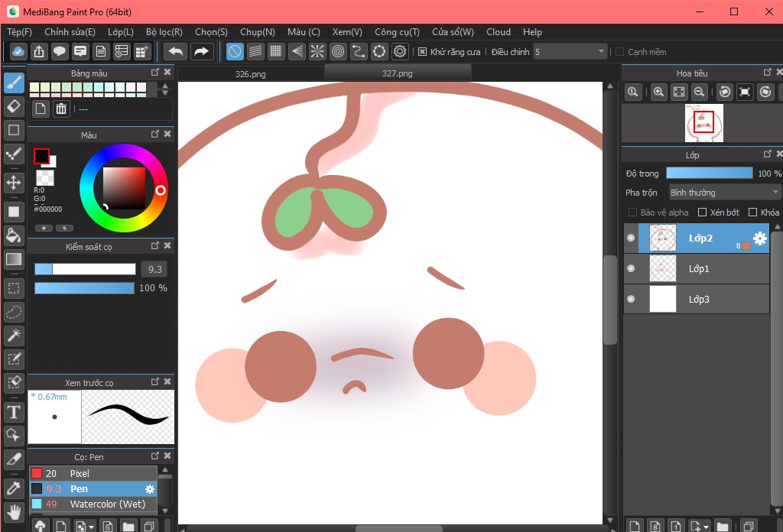Image resolution: width=783 pixels, height=532 pixels.
Task: Turn snap off in toolbar
Action: point(235,51)
